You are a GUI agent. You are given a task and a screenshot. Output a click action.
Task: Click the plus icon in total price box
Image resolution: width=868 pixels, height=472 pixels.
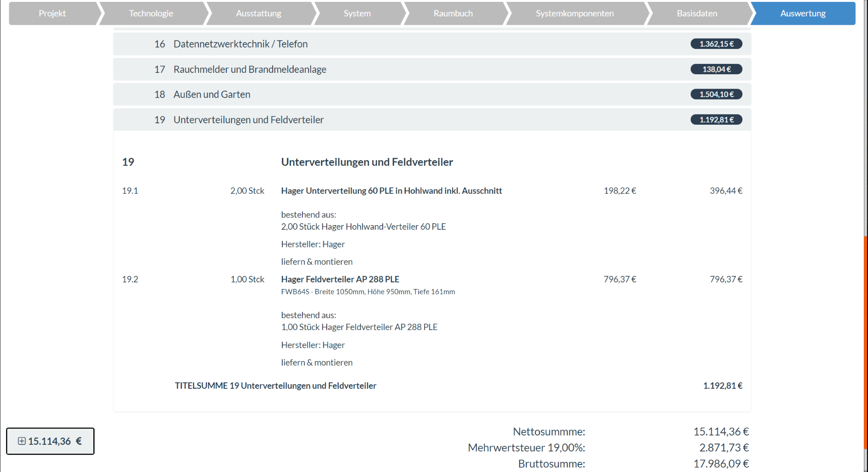tap(21, 441)
